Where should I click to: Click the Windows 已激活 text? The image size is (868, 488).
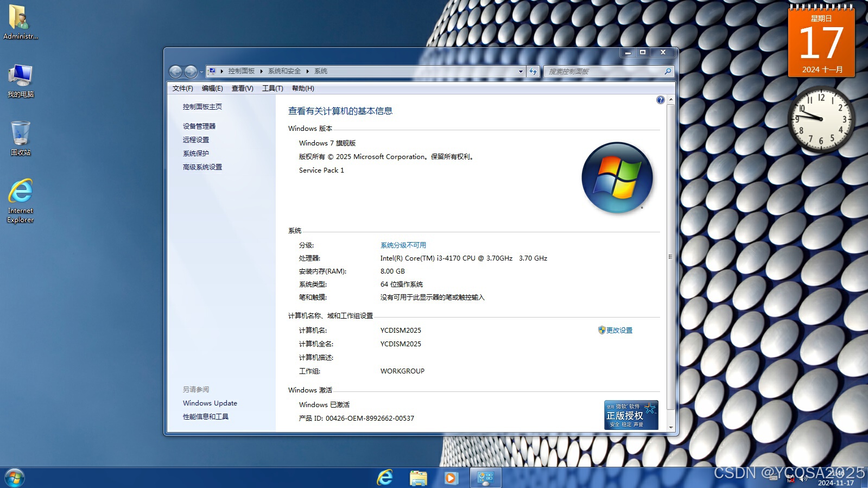click(324, 405)
